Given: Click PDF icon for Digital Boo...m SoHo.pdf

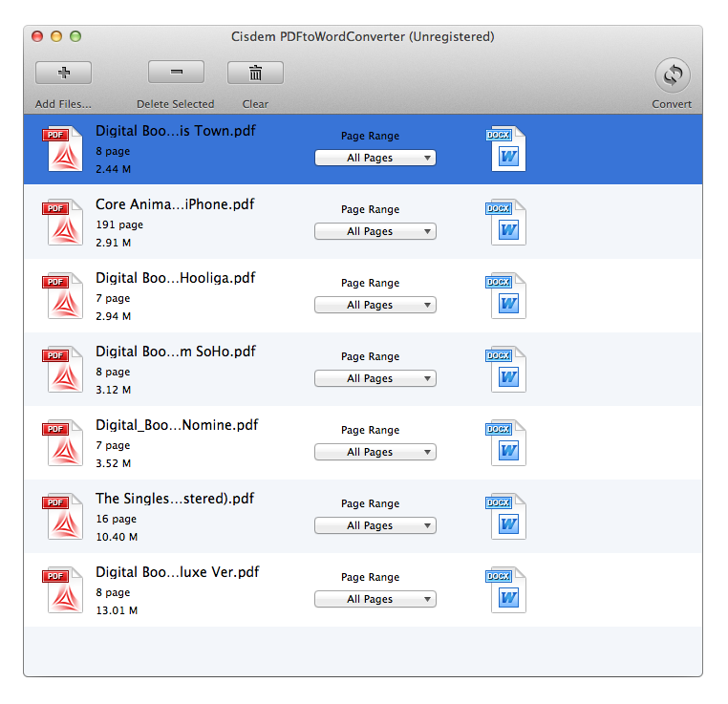Looking at the screenshot, I should [63, 369].
